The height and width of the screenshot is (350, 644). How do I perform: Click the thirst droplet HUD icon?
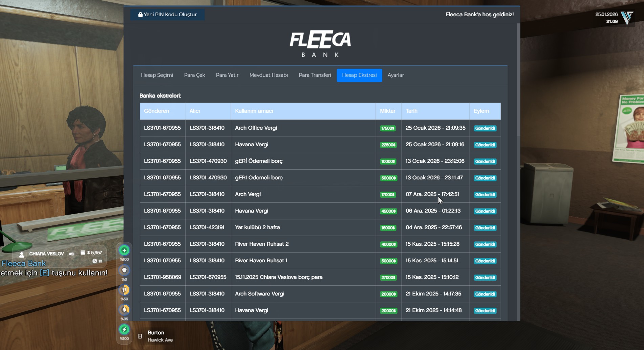124,309
